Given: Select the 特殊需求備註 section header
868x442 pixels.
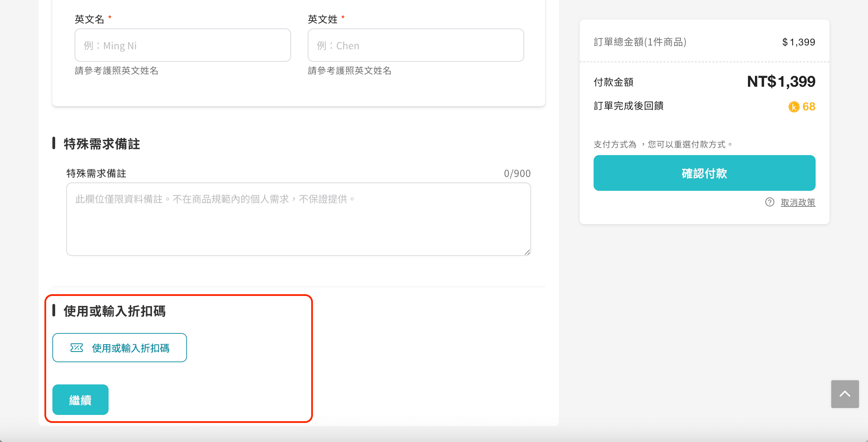Looking at the screenshot, I should pos(101,144).
